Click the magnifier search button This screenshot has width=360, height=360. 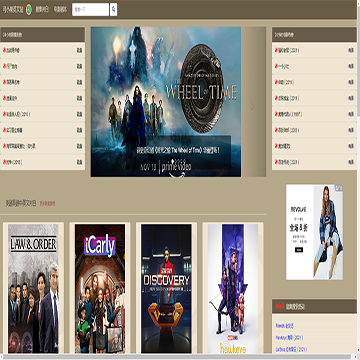113,9
